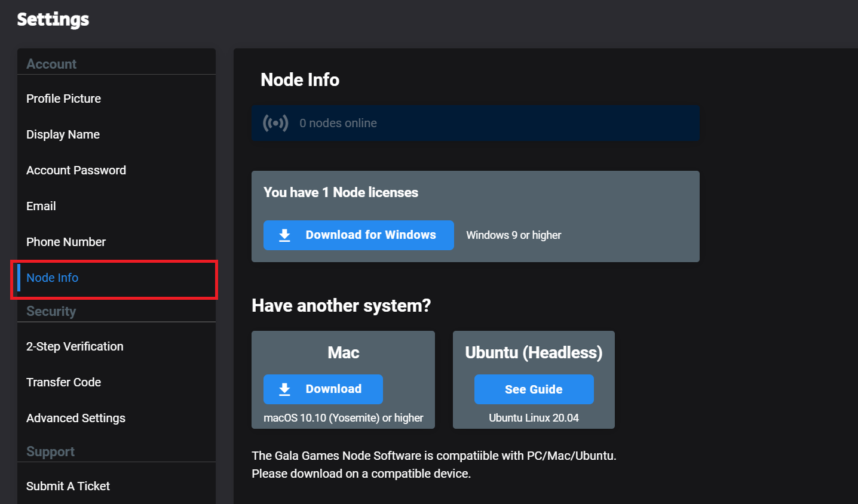This screenshot has height=504, width=858.
Task: Click the Account section header
Action: coord(51,64)
